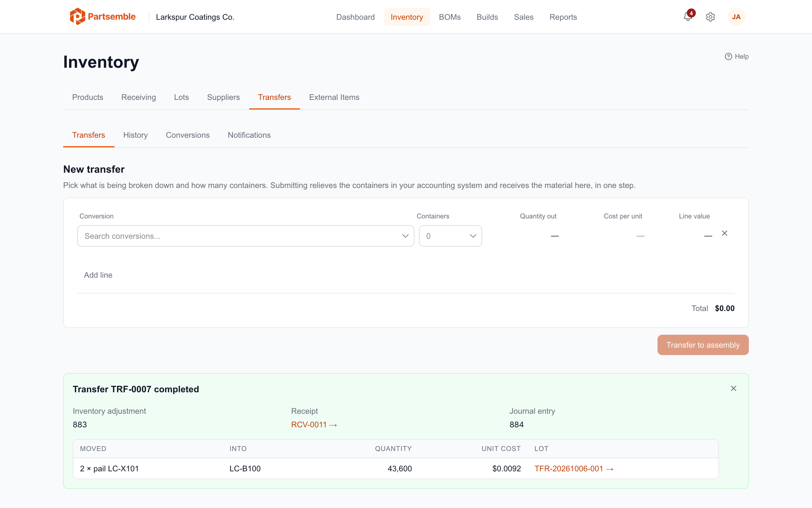The width and height of the screenshot is (812, 508).
Task: Dismiss the TRF-0007 completed banner
Action: click(734, 388)
